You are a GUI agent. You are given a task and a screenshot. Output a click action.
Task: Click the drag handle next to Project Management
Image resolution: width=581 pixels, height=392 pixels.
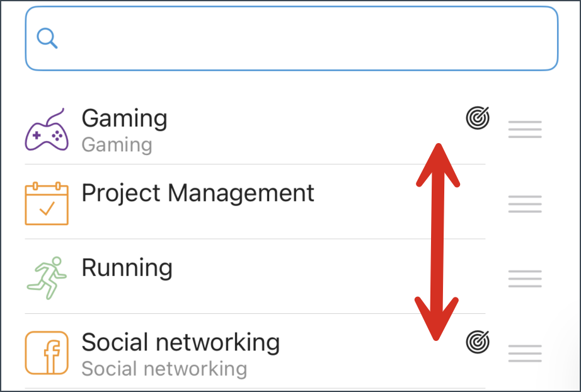coord(525,204)
